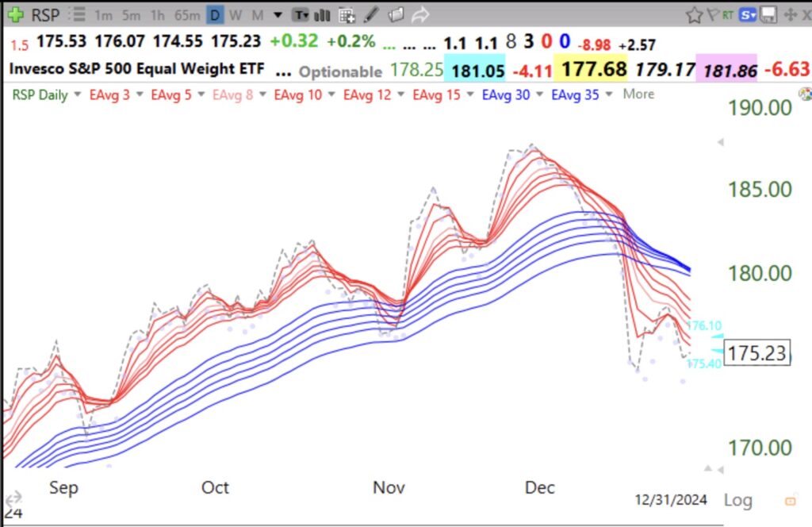This screenshot has height=527, width=812.
Task: Open the More settings menu
Action: 638,94
